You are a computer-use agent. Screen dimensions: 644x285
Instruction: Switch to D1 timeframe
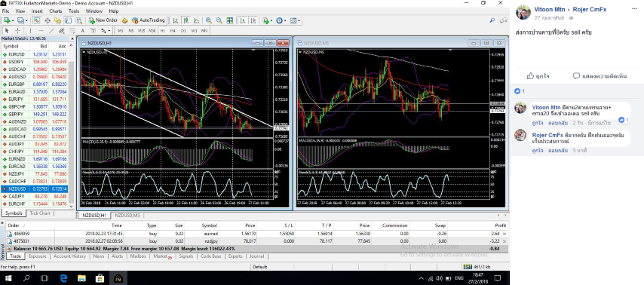[x=183, y=31]
